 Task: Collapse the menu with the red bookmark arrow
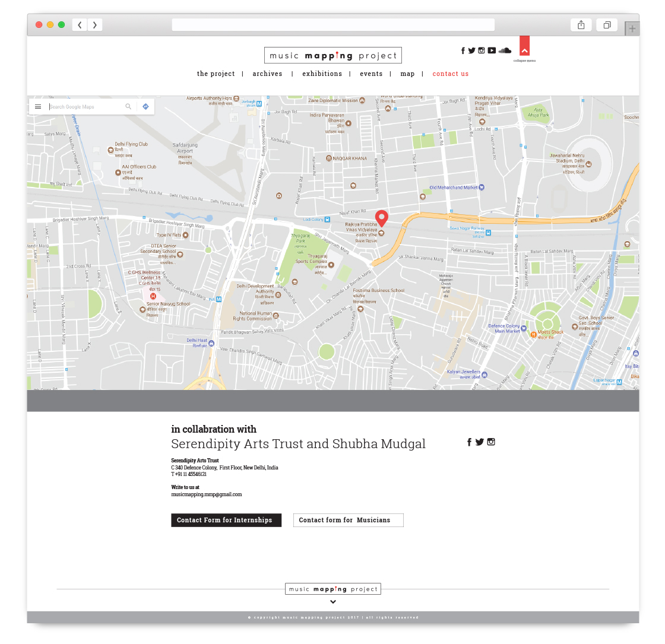(x=525, y=46)
